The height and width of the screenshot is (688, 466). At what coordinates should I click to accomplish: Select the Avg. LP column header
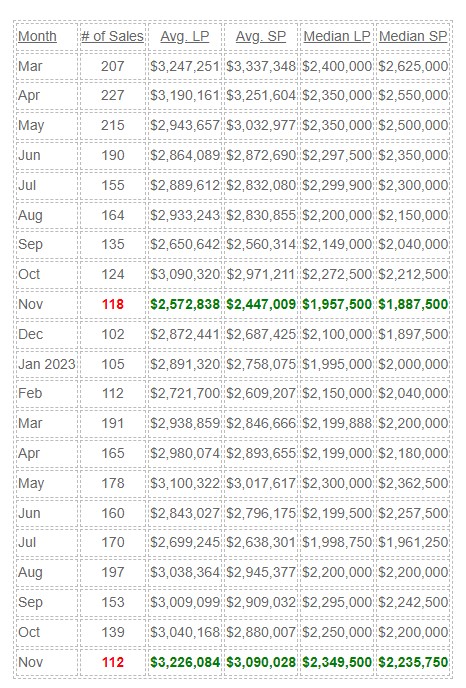pos(185,36)
